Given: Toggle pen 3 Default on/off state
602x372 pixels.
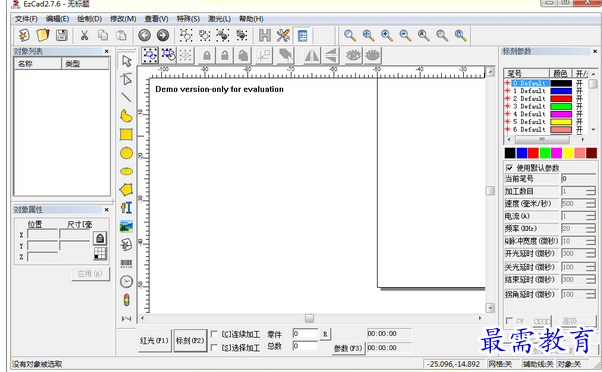Looking at the screenshot, I should [580, 106].
